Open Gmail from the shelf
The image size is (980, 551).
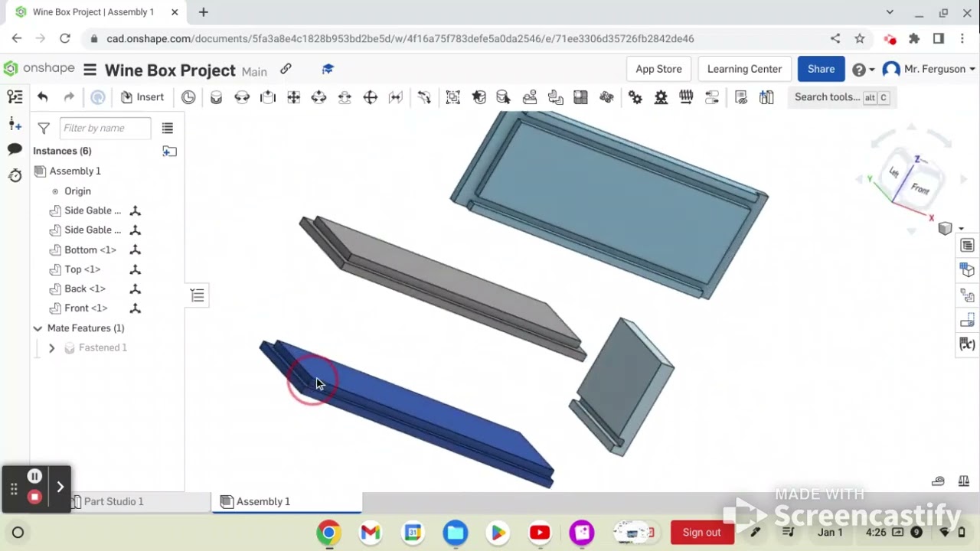[371, 533]
